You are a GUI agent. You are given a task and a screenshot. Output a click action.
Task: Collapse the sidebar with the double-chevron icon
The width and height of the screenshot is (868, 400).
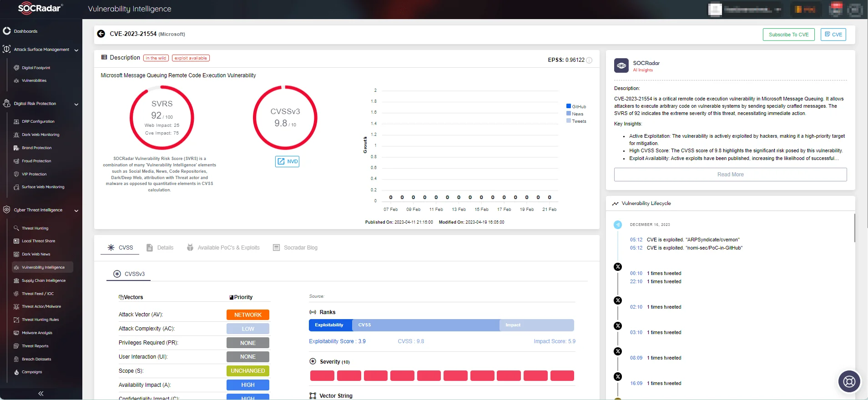(41, 394)
